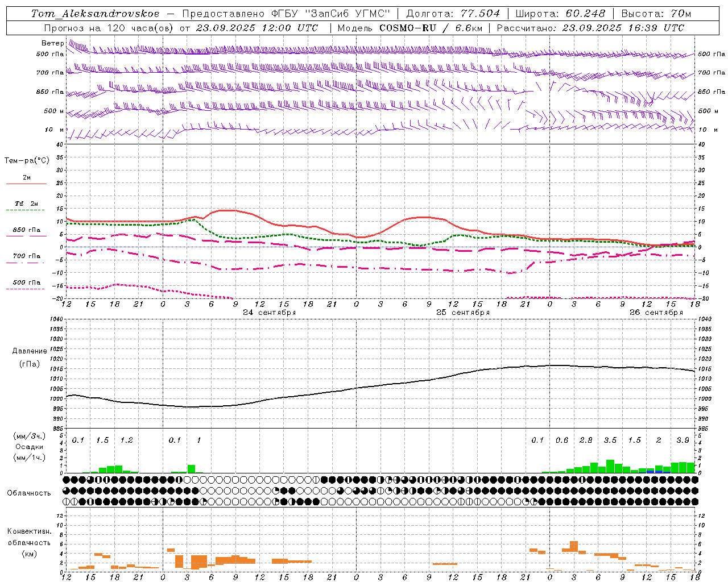The height and width of the screenshot is (582, 728).
Task: Select the 500 м wind level label on left axis
Action: pyautogui.click(x=54, y=111)
